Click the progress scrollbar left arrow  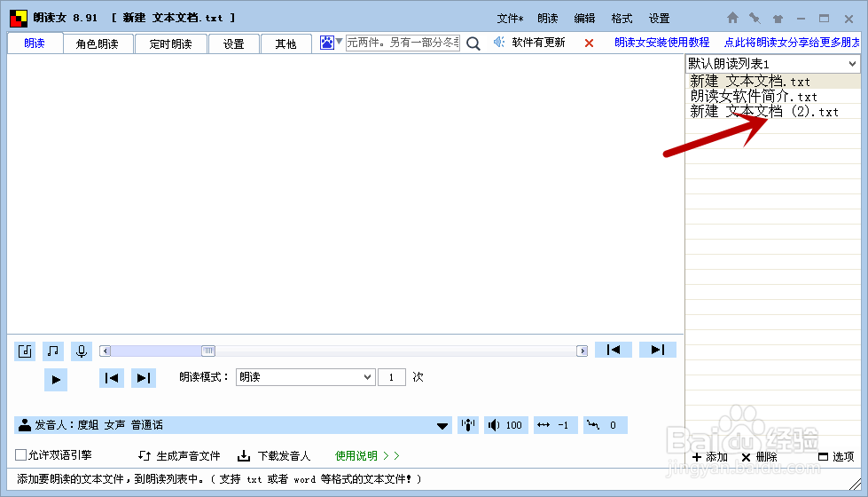point(106,351)
